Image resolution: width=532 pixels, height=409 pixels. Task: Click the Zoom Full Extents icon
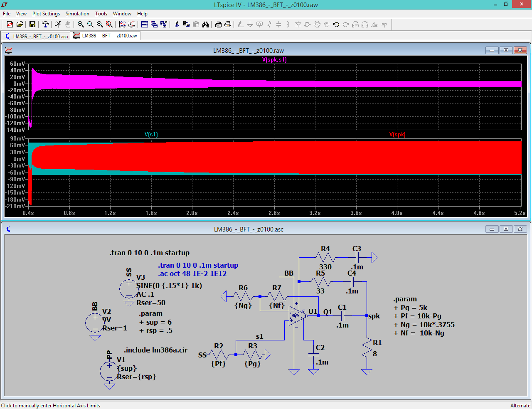coord(109,25)
